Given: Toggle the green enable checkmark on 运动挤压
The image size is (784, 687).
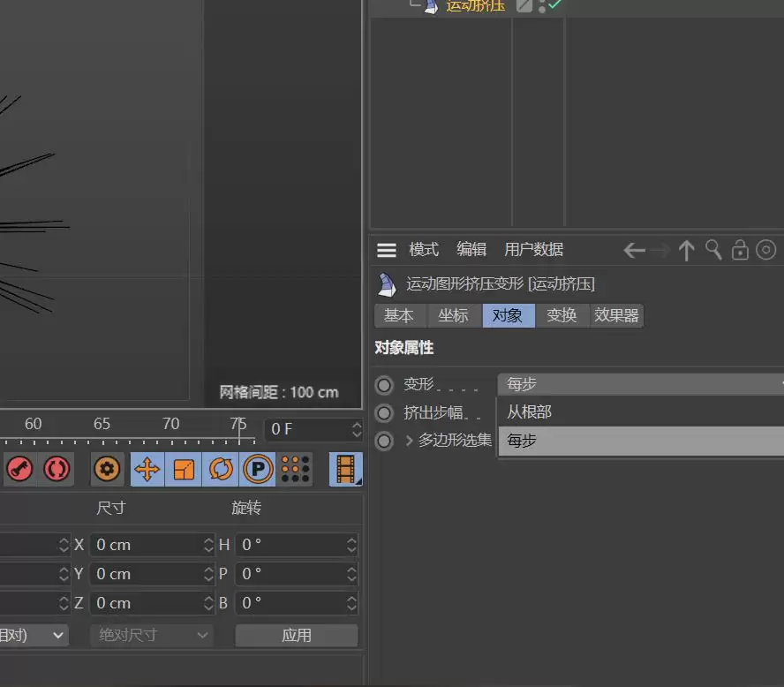Looking at the screenshot, I should pyautogui.click(x=554, y=5).
